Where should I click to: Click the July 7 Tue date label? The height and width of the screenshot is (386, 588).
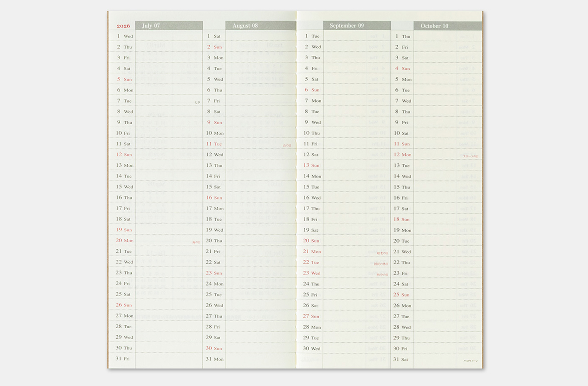tap(124, 101)
